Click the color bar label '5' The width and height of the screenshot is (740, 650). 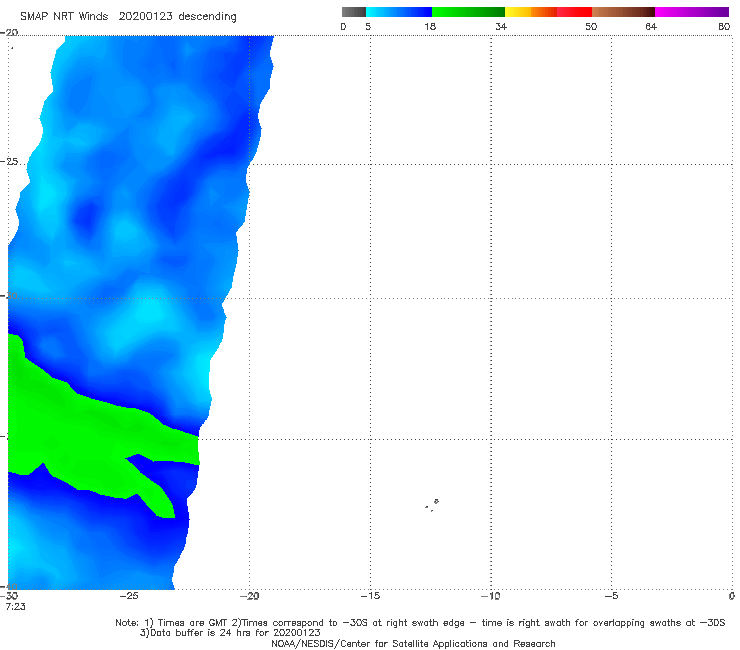[368, 27]
